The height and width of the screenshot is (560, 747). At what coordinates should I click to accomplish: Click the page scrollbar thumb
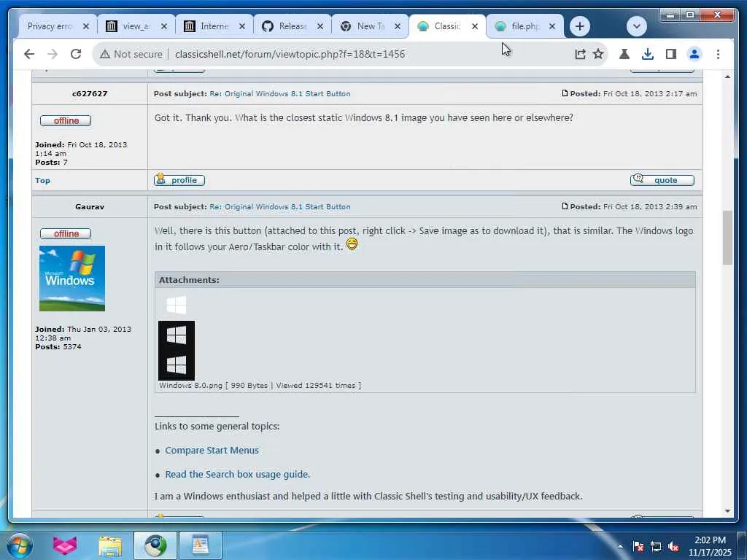pyautogui.click(x=727, y=237)
